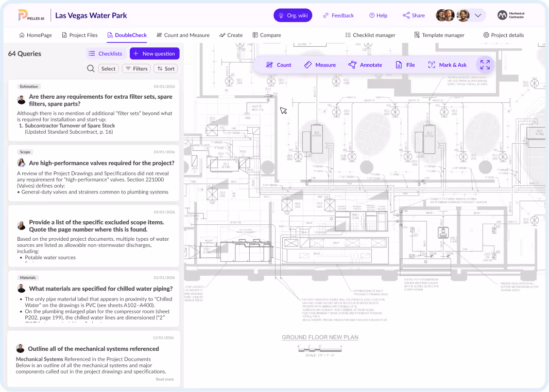Switch to Count and Measure tab

[x=182, y=35]
